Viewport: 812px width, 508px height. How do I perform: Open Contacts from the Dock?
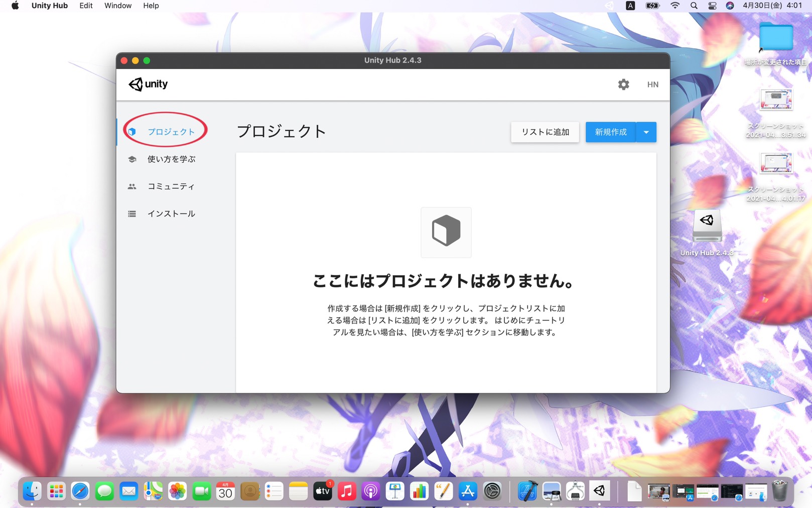249,491
